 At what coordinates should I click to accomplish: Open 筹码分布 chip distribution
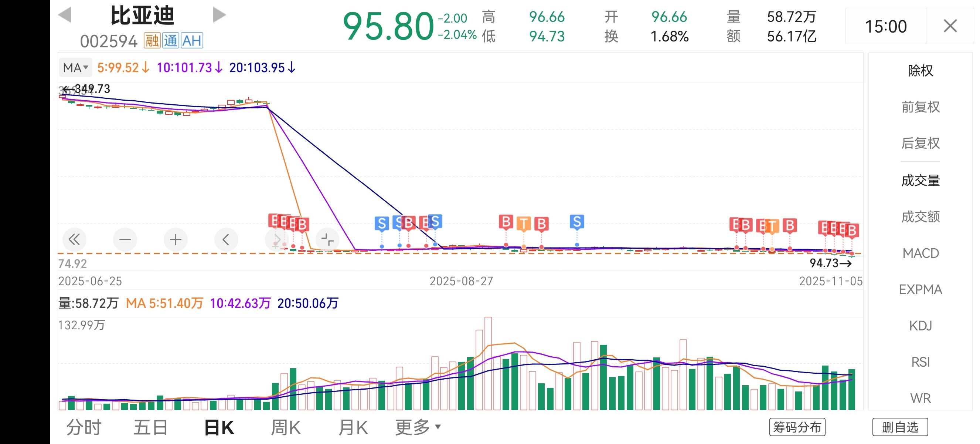pos(797,427)
